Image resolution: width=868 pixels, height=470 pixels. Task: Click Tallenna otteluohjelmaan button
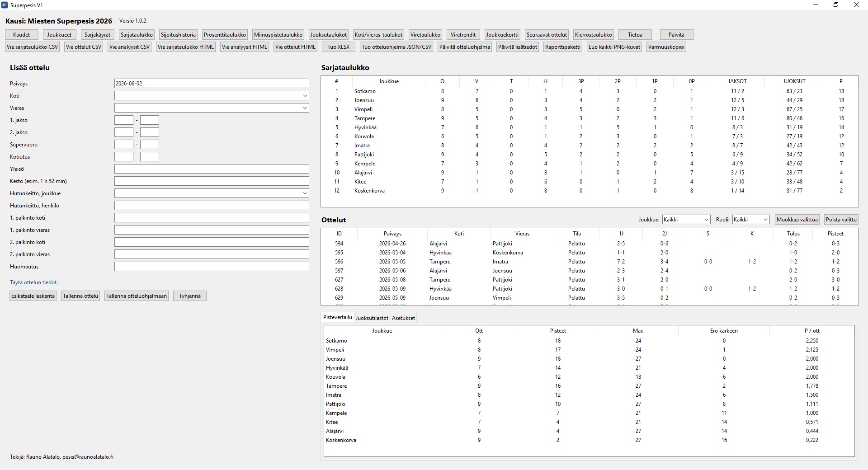tap(137, 296)
